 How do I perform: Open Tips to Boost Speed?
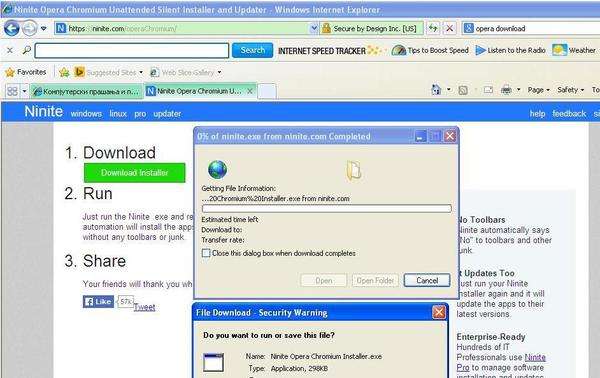[430, 50]
